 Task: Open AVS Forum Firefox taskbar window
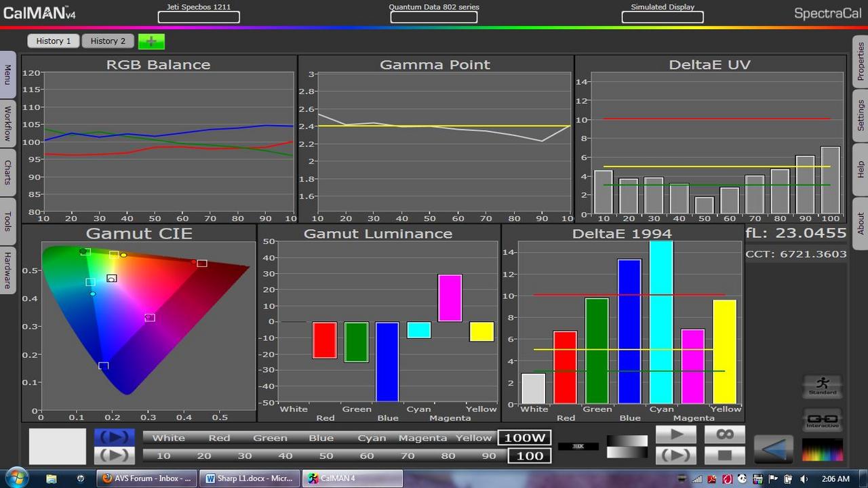click(147, 479)
